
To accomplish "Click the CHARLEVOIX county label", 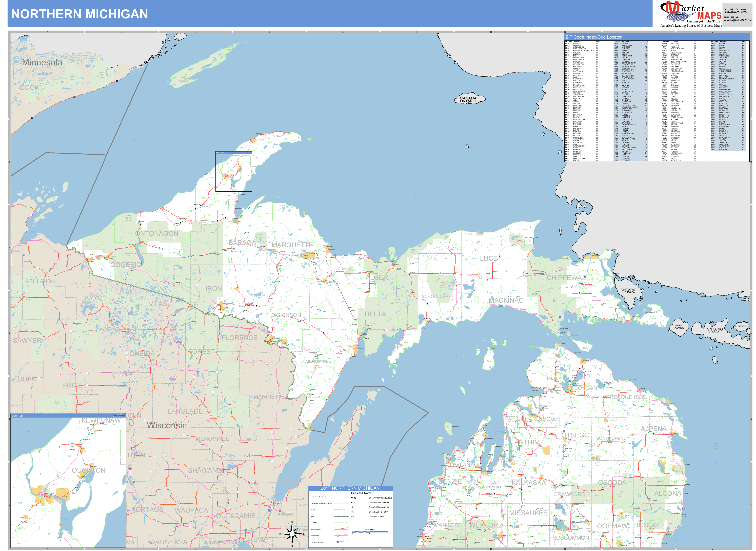I will click(538, 419).
